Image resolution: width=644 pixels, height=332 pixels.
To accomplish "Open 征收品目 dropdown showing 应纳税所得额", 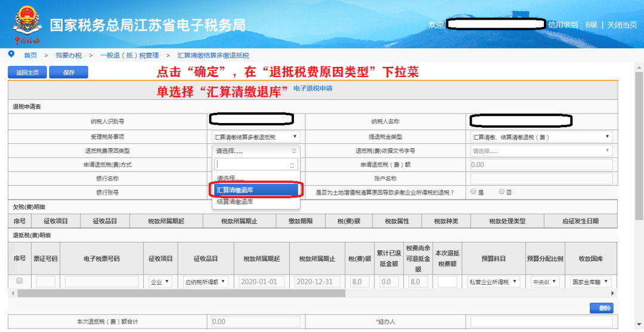I will tap(206, 282).
